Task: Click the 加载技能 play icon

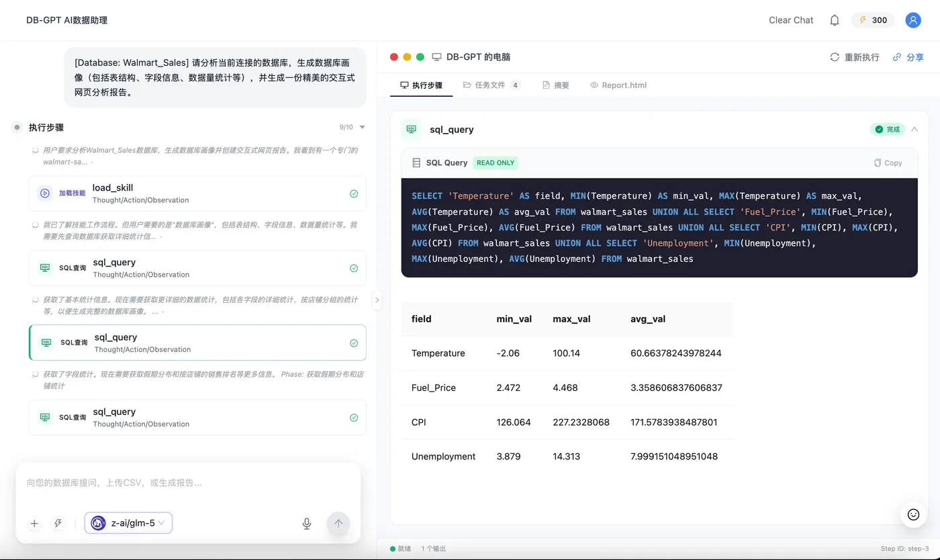Action: (45, 193)
